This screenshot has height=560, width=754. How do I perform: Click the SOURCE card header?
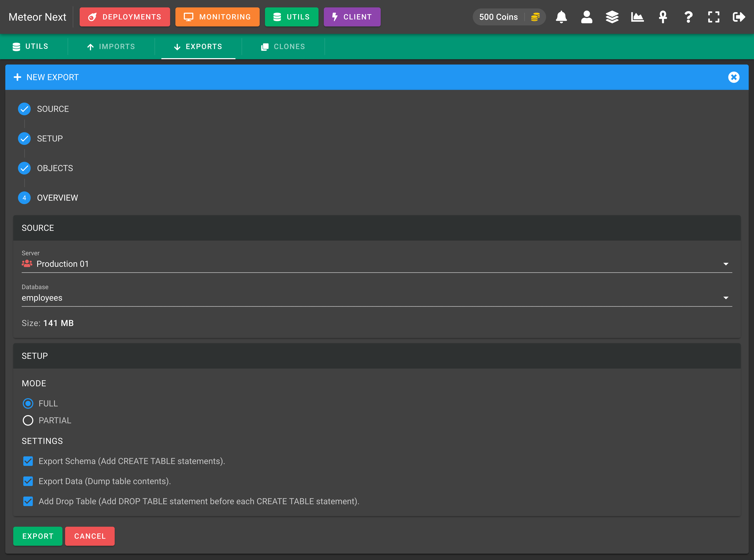tap(377, 228)
